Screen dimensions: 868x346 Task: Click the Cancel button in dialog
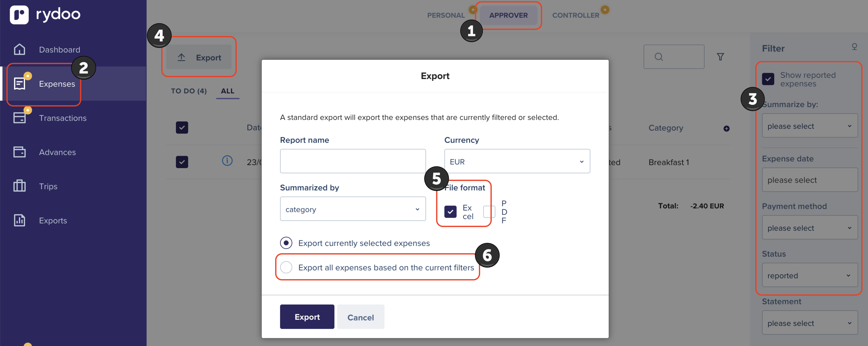pos(361,317)
